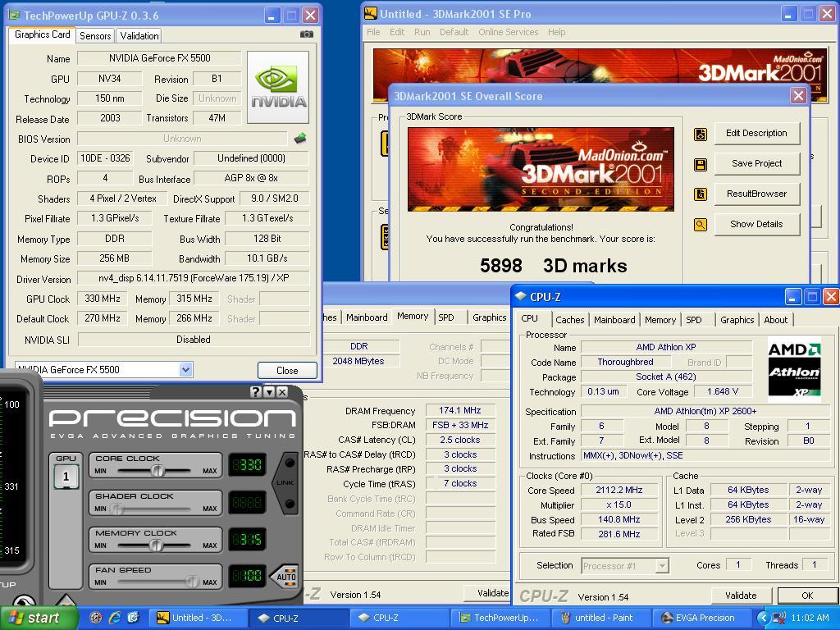Click the AMD Athlon XP logo in CPU-Z
This screenshot has height=630, width=840.
(x=794, y=369)
